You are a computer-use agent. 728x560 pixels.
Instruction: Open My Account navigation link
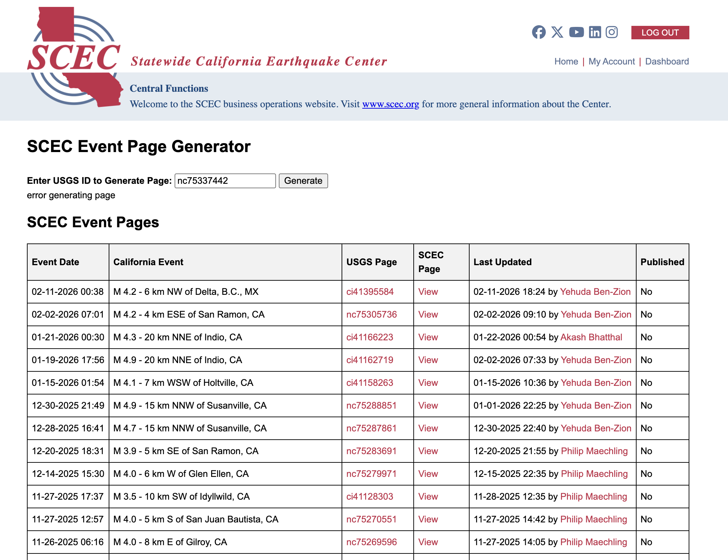tap(611, 61)
